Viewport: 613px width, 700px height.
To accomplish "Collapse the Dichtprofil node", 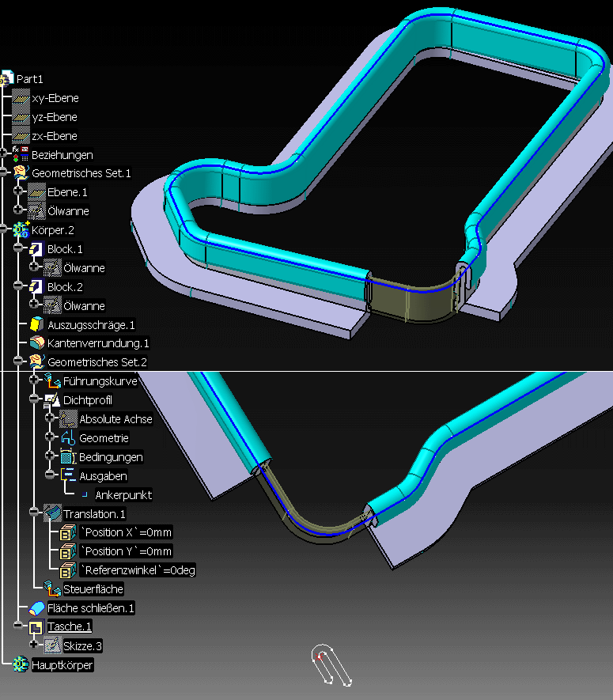I will 34,399.
